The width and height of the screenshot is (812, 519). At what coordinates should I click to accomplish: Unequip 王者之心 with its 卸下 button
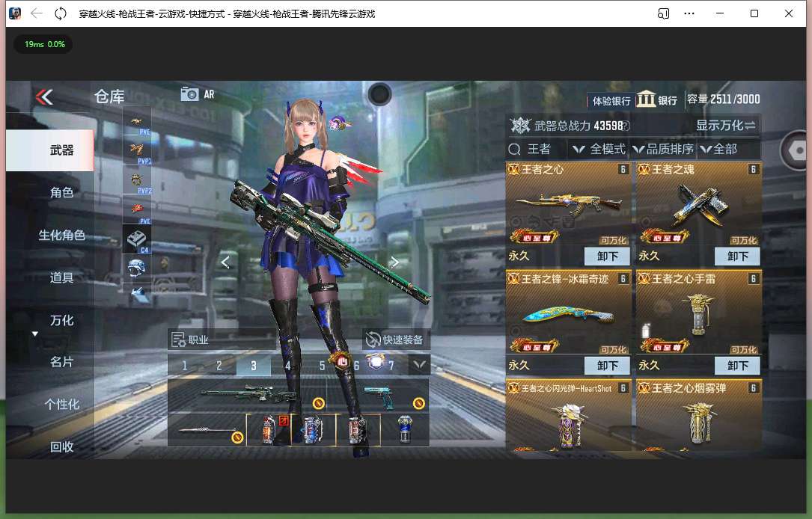pos(607,257)
